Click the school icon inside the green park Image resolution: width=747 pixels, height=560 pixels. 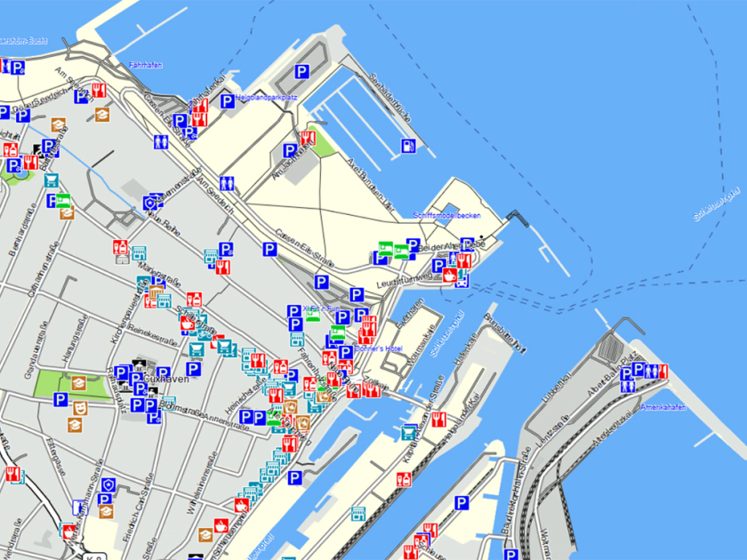pos(79,383)
